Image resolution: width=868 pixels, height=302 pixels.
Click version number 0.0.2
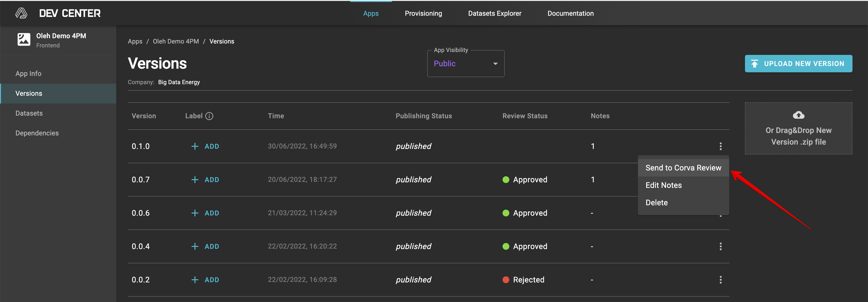pyautogui.click(x=140, y=280)
